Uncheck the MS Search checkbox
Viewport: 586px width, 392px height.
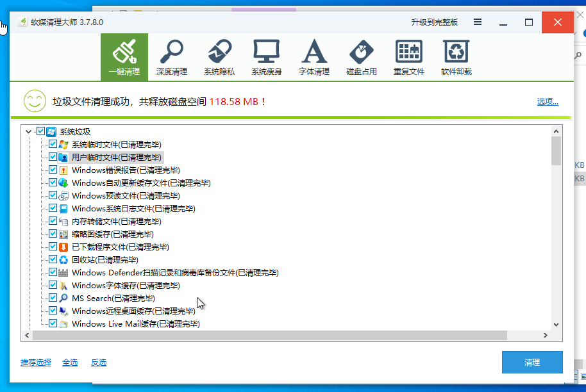point(53,298)
